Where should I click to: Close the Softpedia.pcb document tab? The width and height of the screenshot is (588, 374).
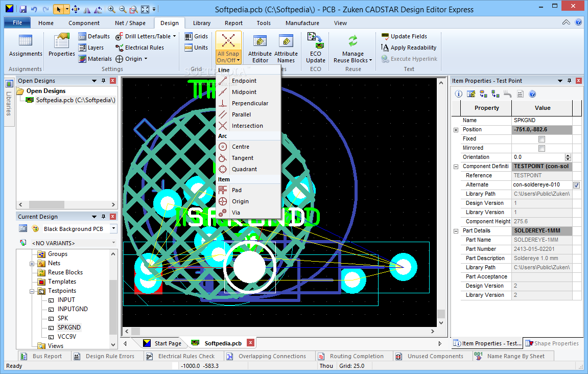251,342
